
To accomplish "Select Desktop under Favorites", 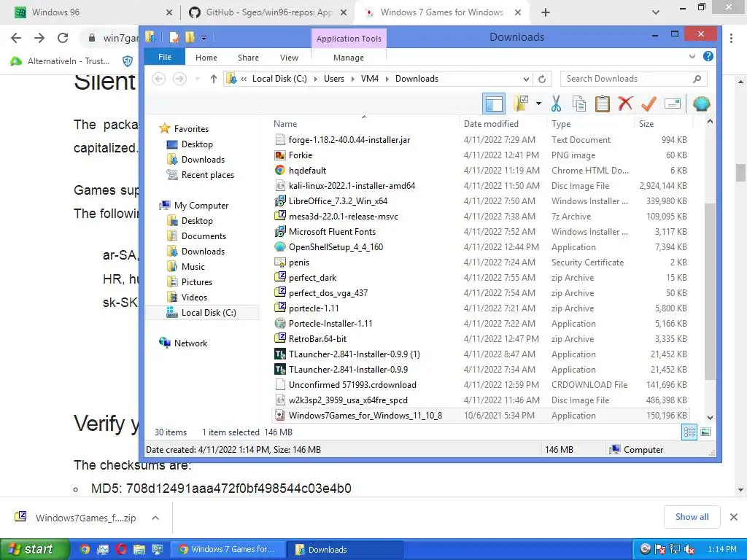I will pos(197,144).
